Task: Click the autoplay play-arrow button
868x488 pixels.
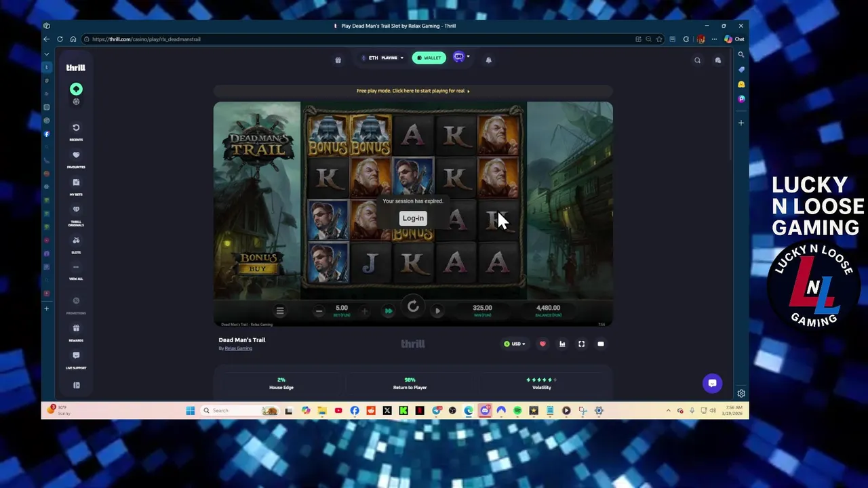Action: click(437, 311)
